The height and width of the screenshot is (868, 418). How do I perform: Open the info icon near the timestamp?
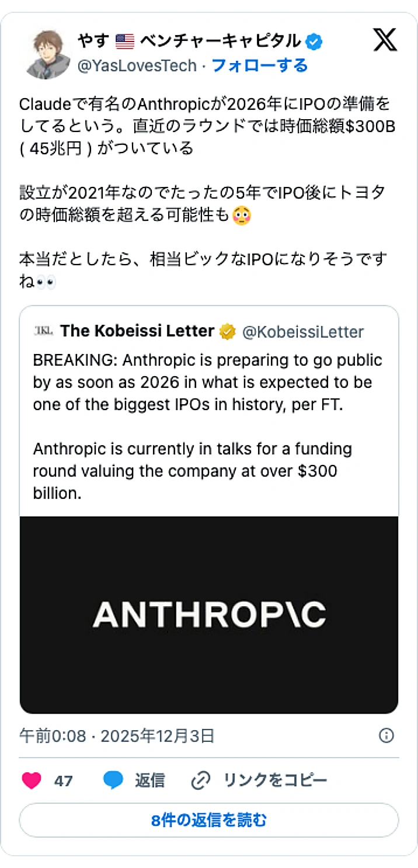point(386,736)
